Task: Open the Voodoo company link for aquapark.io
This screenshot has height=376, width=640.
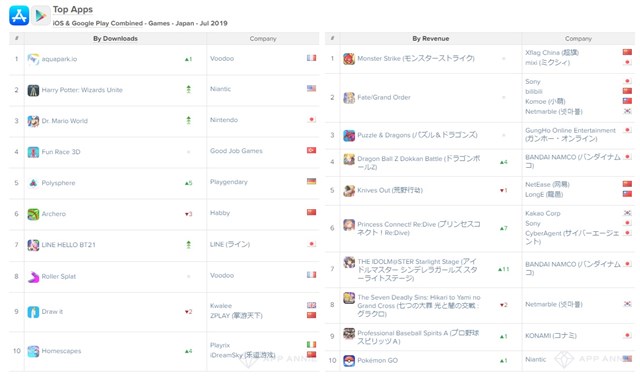Action: 222,58
